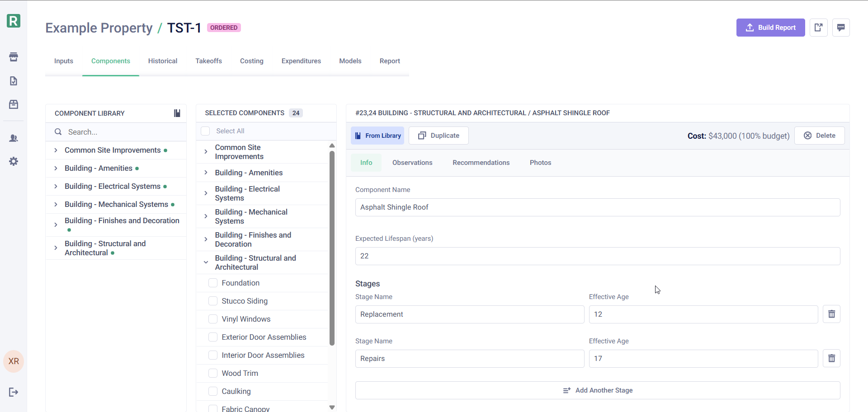The width and height of the screenshot is (868, 412).
Task: Edit the Repairs stage name field
Action: [x=470, y=359]
